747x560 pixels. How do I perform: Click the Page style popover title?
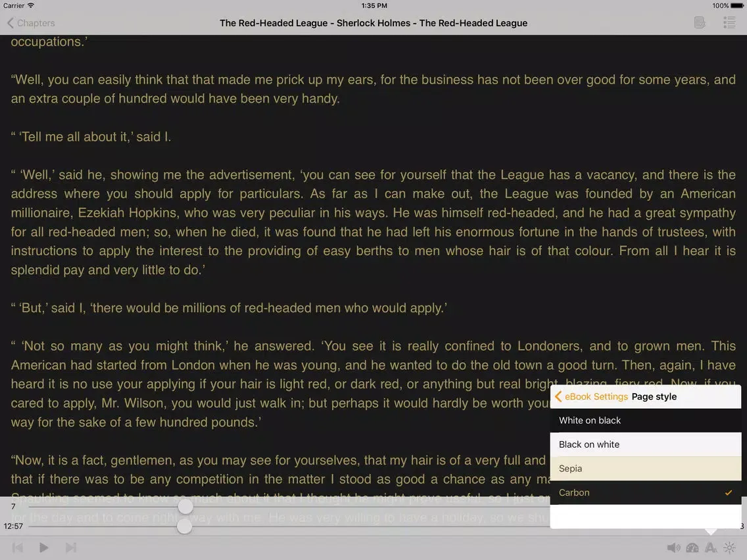654,397
